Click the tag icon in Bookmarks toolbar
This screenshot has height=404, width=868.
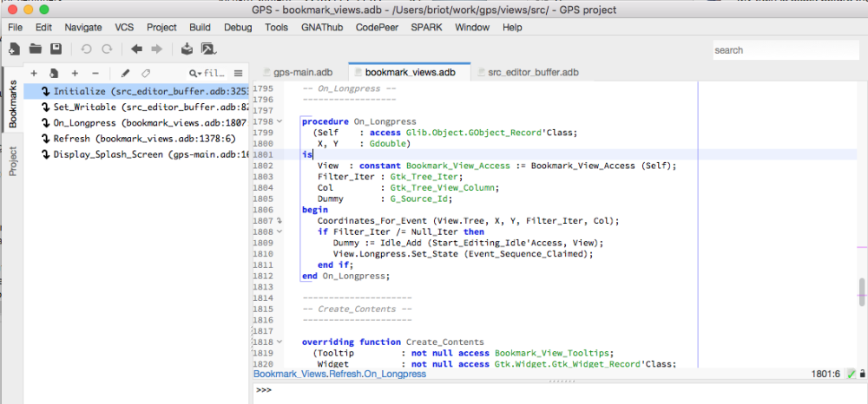[145, 74]
